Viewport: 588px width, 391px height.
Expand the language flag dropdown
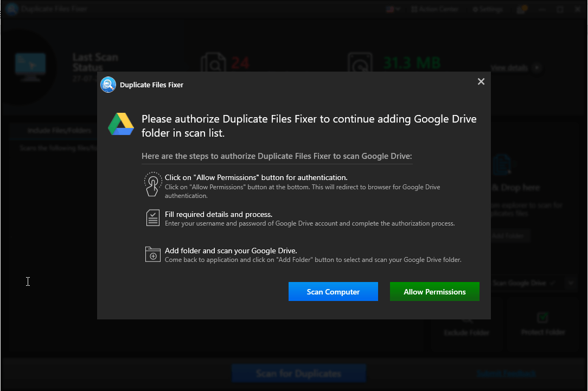click(393, 9)
